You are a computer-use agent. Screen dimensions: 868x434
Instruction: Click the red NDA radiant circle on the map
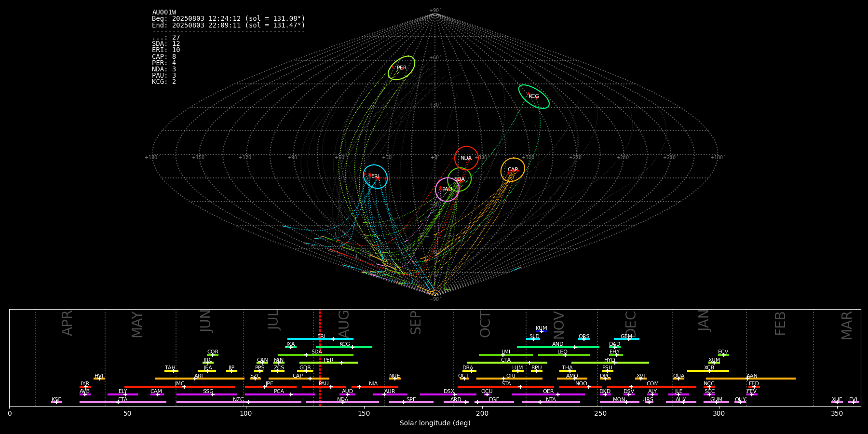tap(466, 158)
